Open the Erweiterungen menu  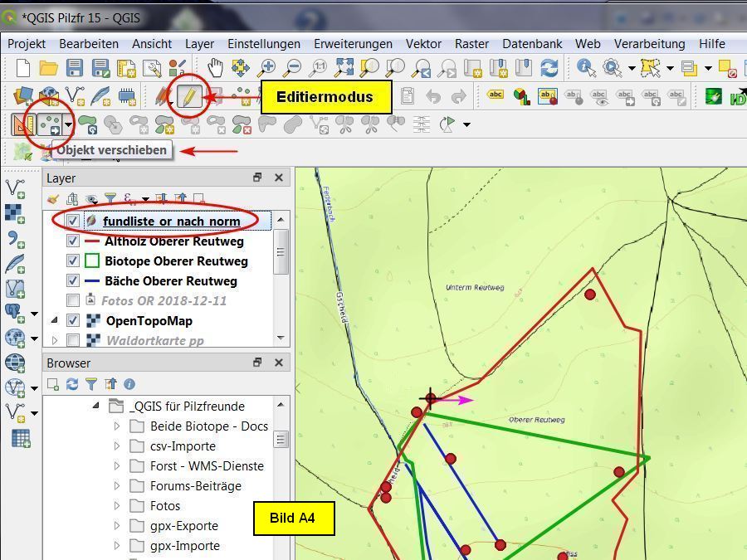tap(353, 43)
